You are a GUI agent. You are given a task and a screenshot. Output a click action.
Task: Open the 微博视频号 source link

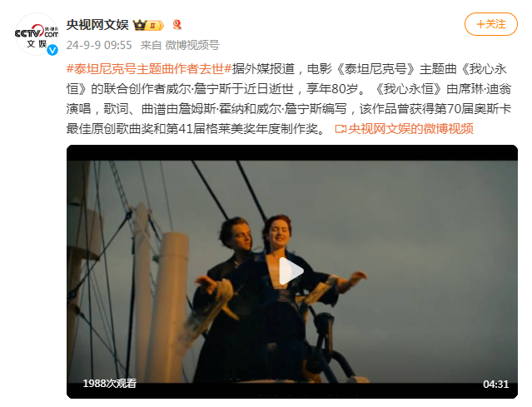point(192,45)
